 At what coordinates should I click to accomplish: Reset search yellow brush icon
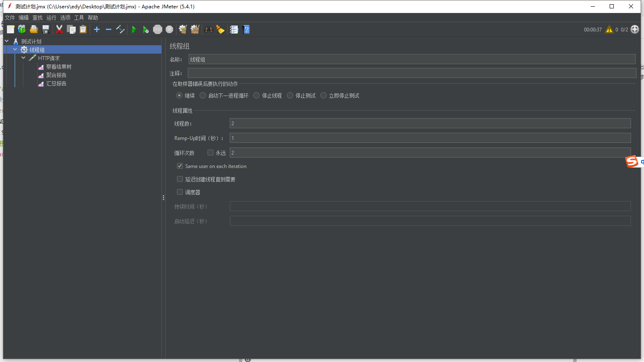click(x=220, y=29)
